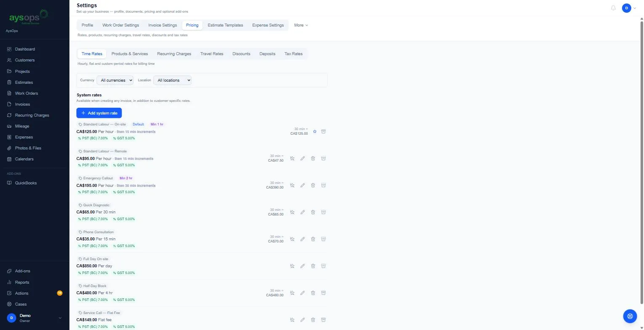The image size is (644, 330).
Task: Navigate to Mileage in the sidebar
Action: pos(22,126)
